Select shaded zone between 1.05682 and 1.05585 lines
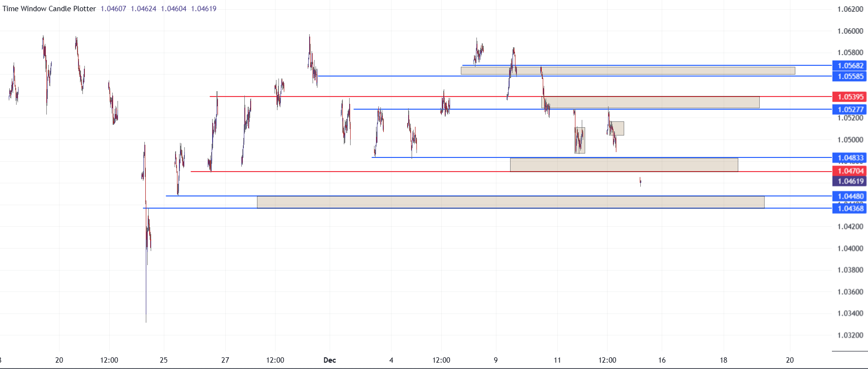868x369 pixels. tap(628, 71)
